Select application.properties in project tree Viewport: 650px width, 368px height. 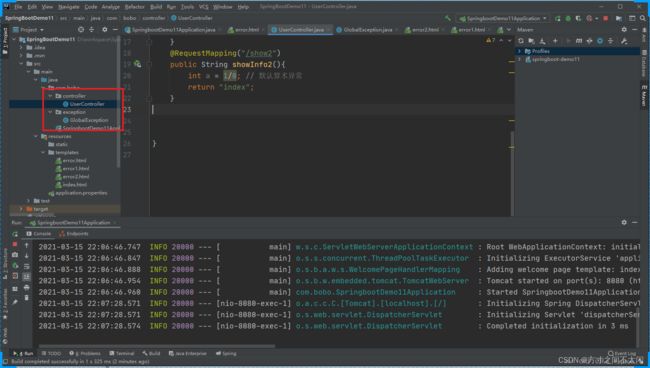pos(78,193)
